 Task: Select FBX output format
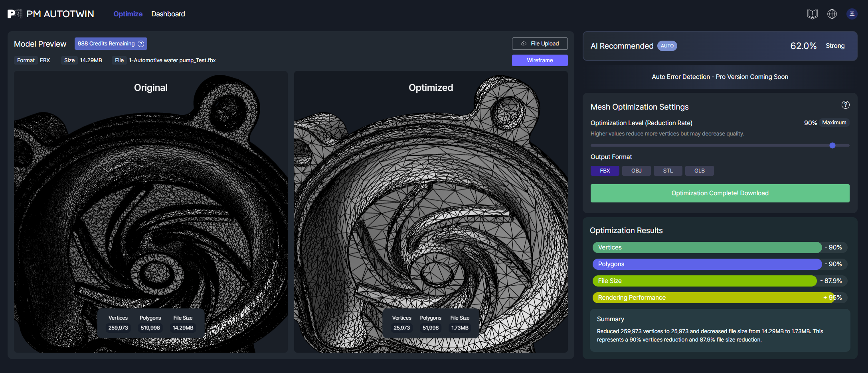click(605, 171)
